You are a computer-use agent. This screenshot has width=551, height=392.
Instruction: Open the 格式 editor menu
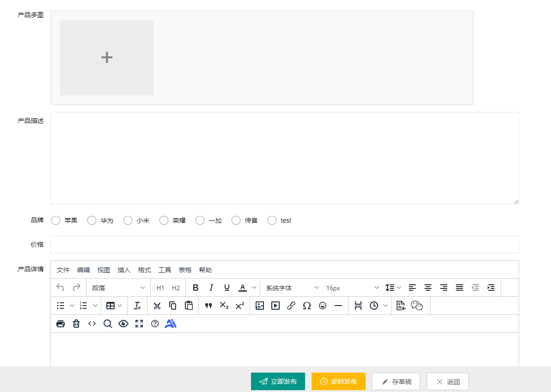144,270
